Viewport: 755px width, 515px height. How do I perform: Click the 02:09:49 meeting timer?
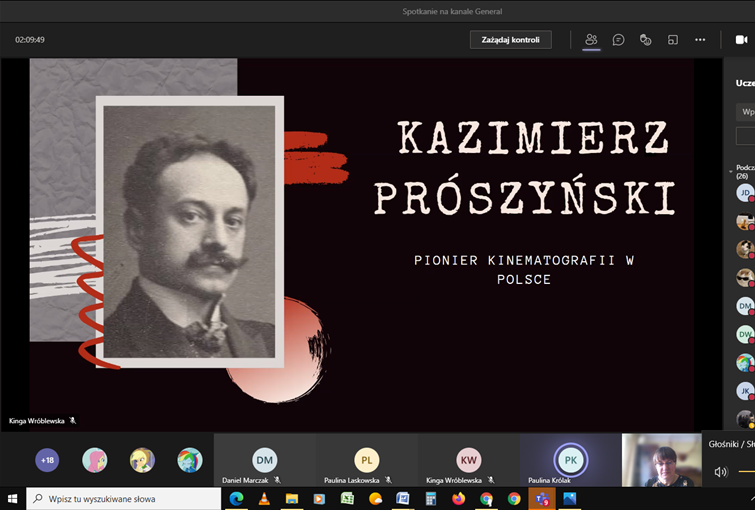[x=30, y=39]
